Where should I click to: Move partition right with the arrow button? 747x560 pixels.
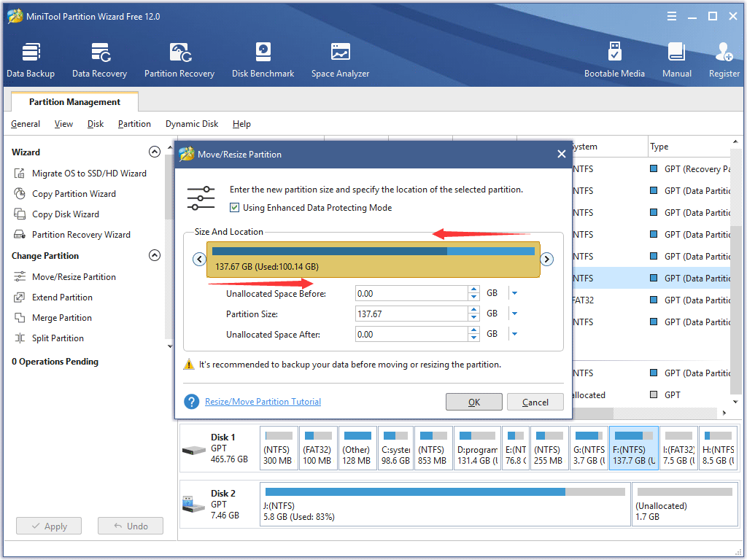click(x=547, y=260)
